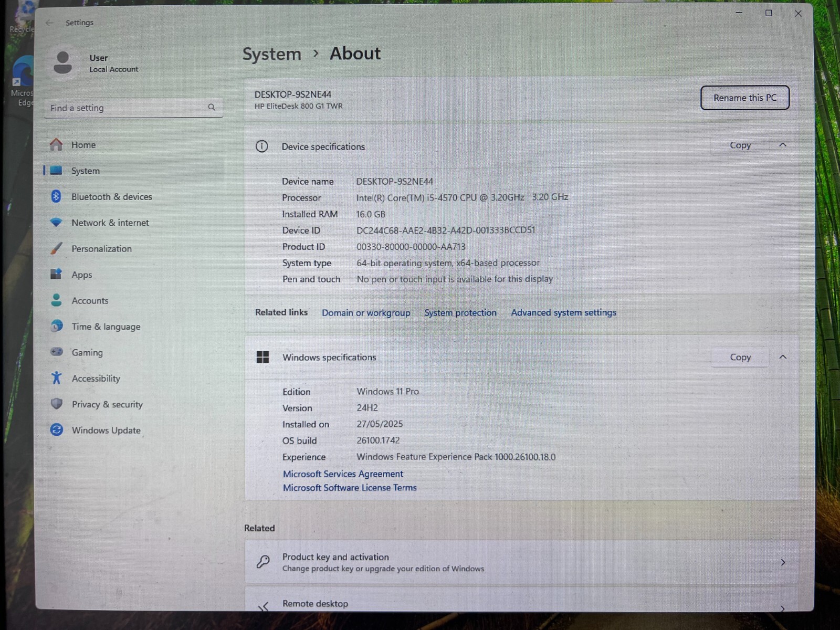
Task: Click the Device specifications info icon
Action: (x=261, y=146)
